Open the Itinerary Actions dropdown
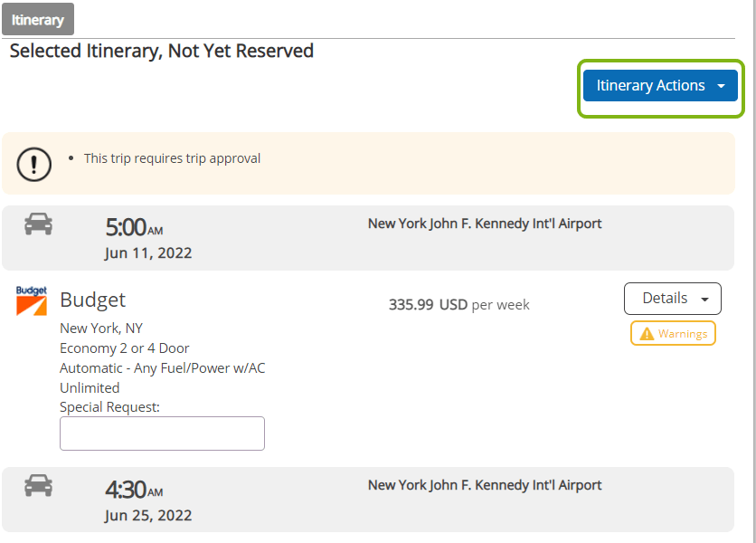The height and width of the screenshot is (543, 756). coord(660,85)
